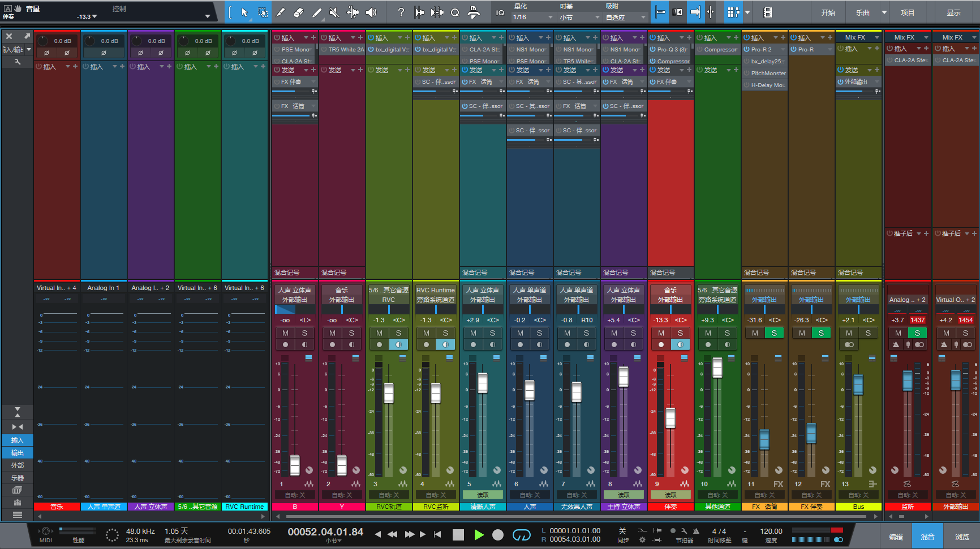980x549 pixels.
Task: Select the Bend tool
Action: 353,12
